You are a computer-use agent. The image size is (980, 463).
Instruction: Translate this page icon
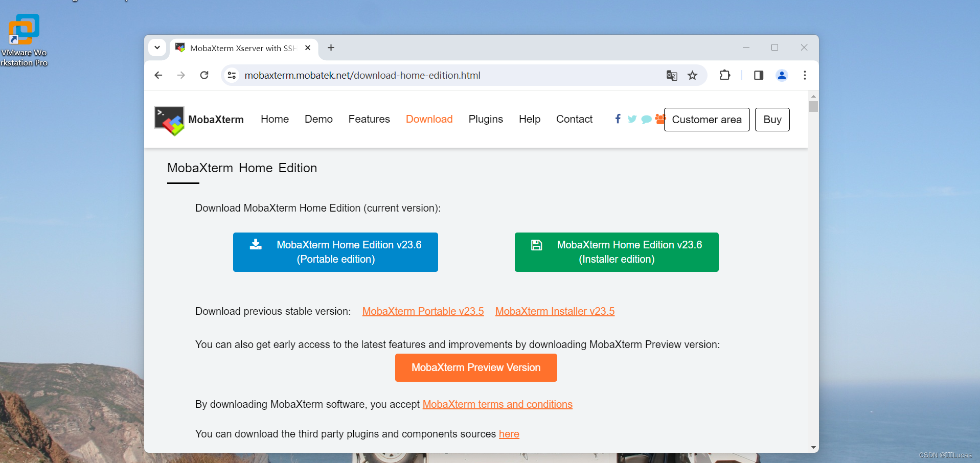672,76
